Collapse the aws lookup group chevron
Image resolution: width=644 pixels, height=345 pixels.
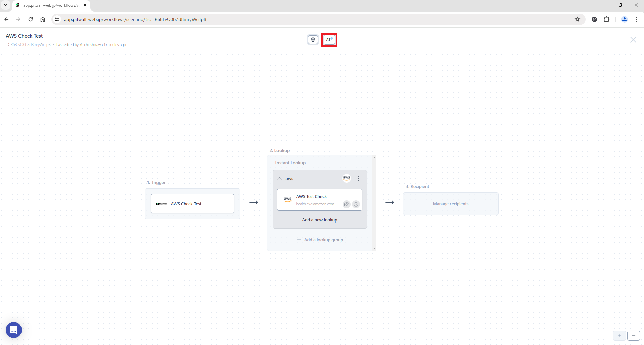(x=280, y=178)
